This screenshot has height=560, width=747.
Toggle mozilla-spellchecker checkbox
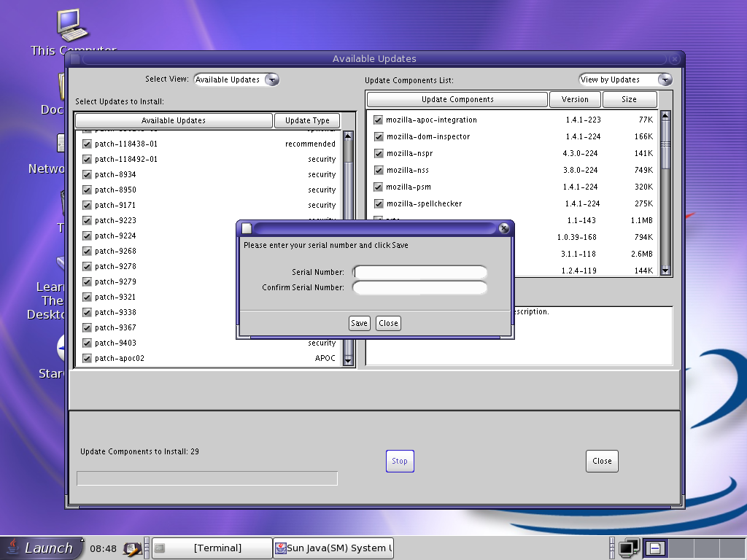[379, 204]
